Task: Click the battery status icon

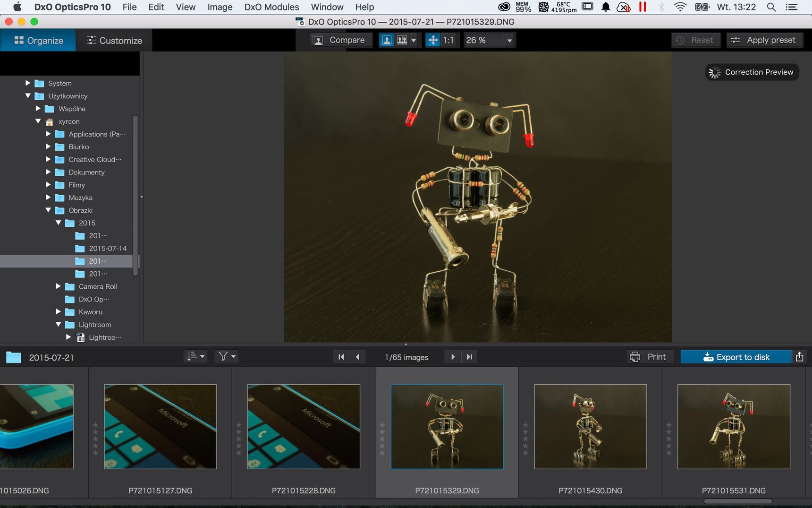Action: (702, 7)
